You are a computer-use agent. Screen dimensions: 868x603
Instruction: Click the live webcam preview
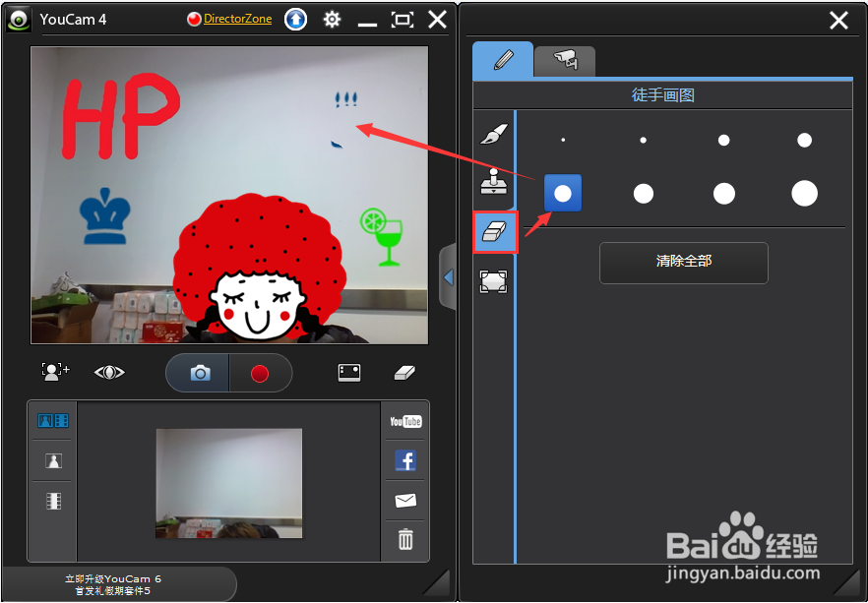tap(229, 195)
